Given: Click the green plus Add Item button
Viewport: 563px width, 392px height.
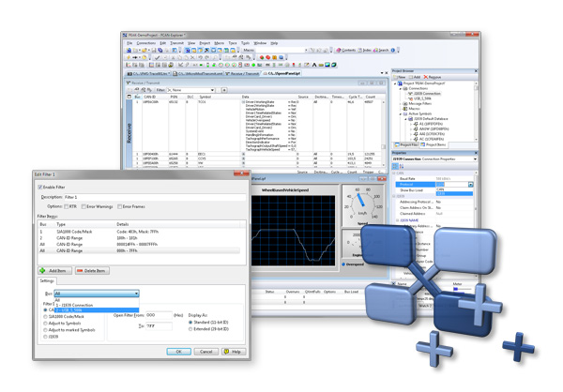Looking at the screenshot, I should tap(56, 270).
